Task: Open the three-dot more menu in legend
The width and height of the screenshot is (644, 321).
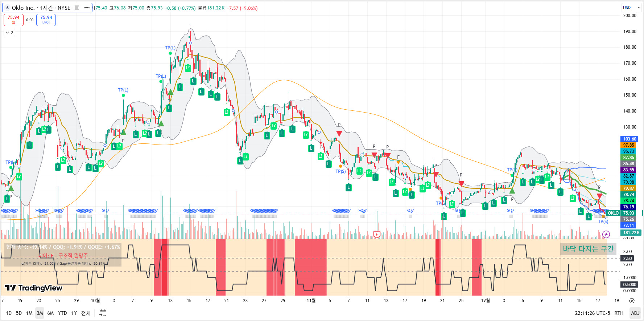Action: [87, 8]
